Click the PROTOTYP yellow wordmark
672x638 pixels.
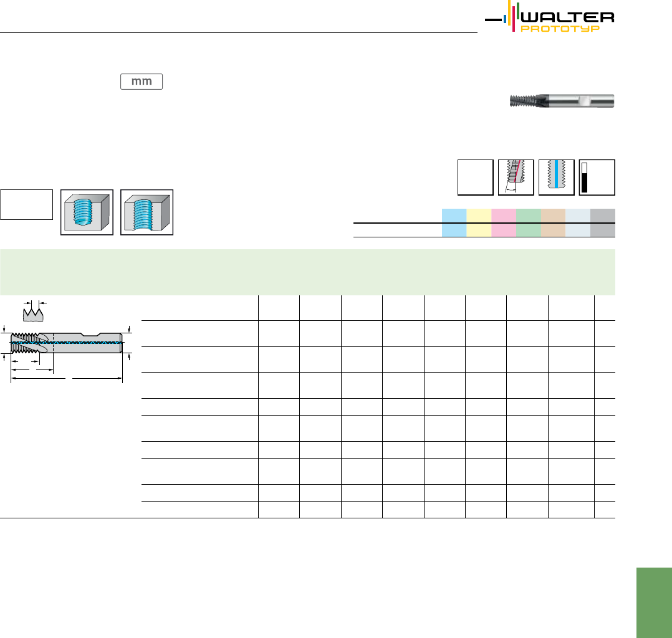(560, 29)
